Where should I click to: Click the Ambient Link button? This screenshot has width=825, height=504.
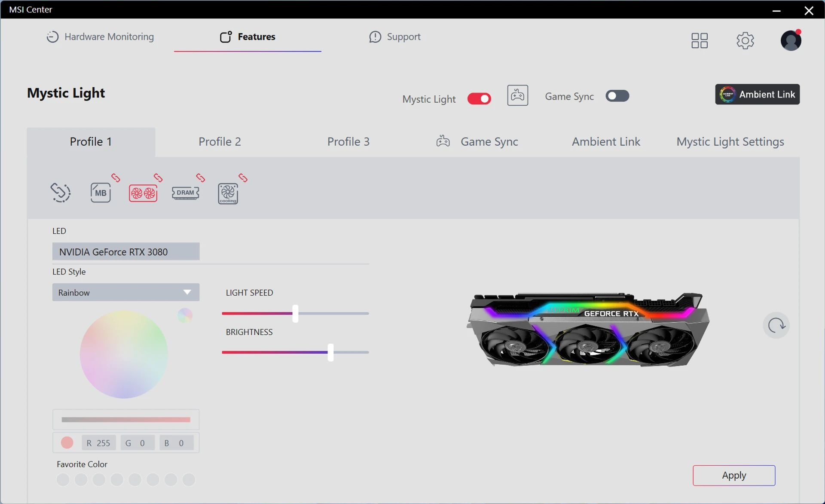(x=757, y=94)
